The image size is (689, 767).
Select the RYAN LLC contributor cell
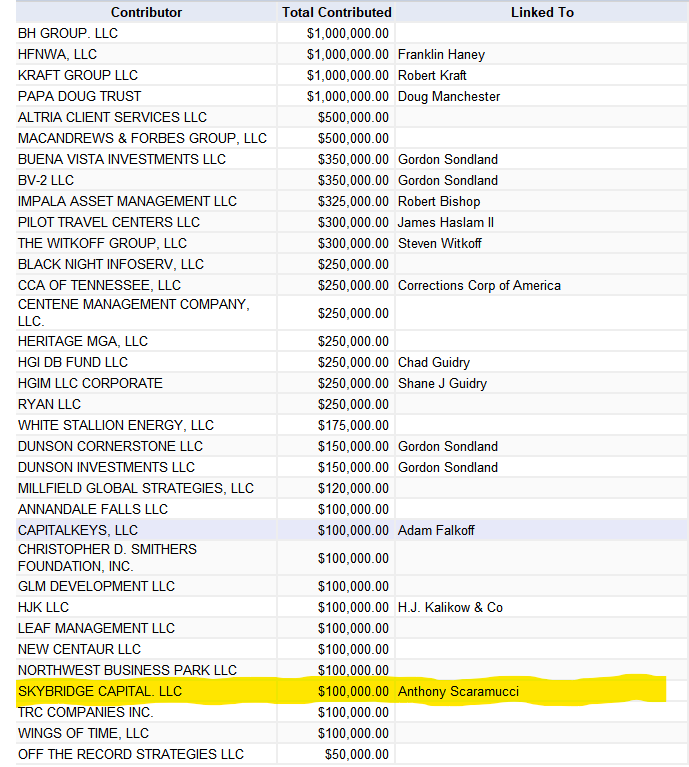pyautogui.click(x=146, y=405)
